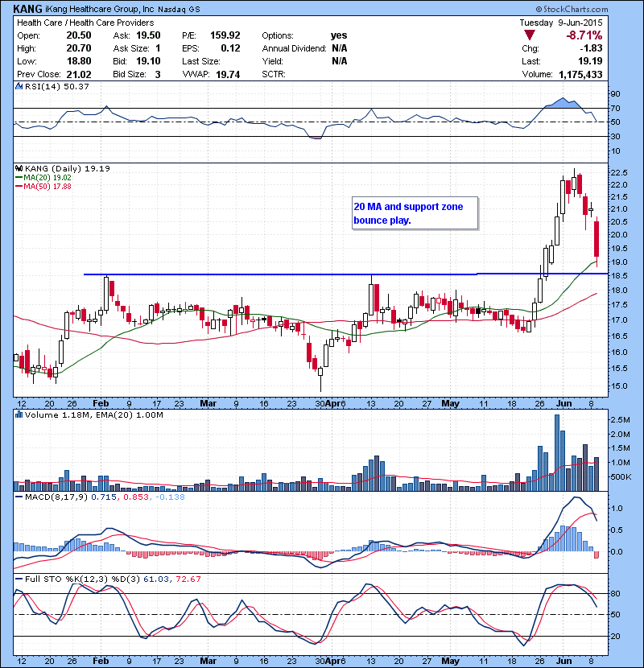Click the red down-triangle change indicator
Image resolution: width=644 pixels, height=668 pixels.
(530, 35)
